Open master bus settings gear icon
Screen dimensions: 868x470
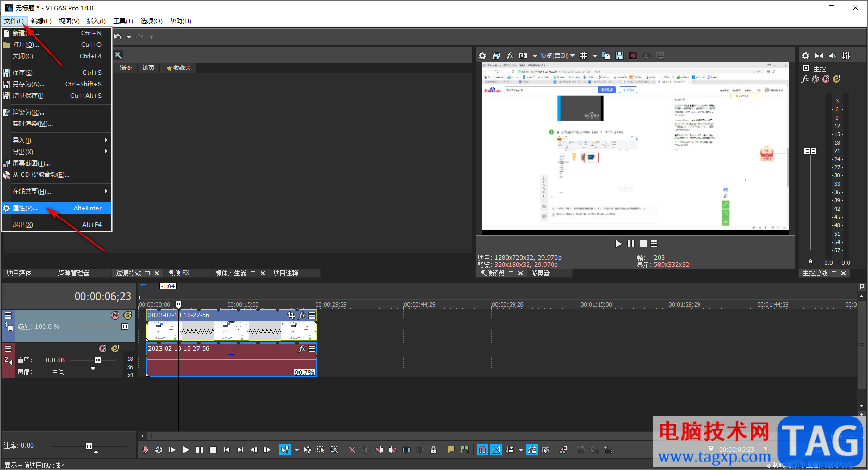(x=805, y=56)
